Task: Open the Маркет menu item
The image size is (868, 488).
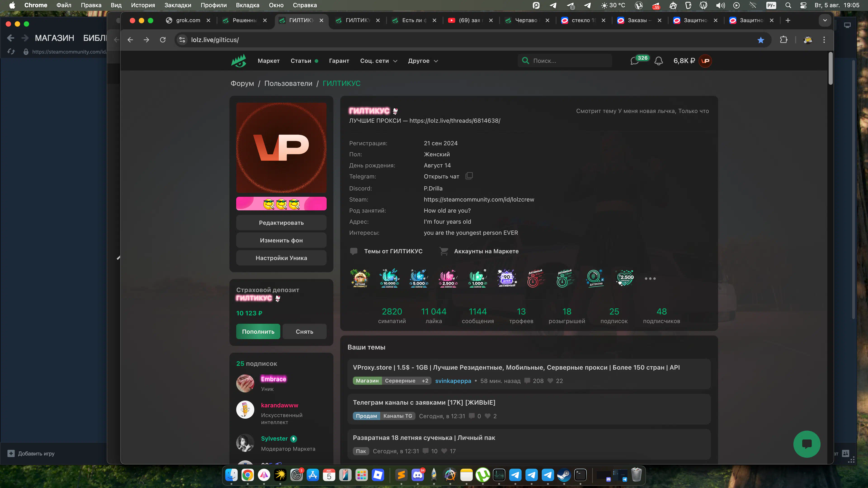Action: point(269,61)
